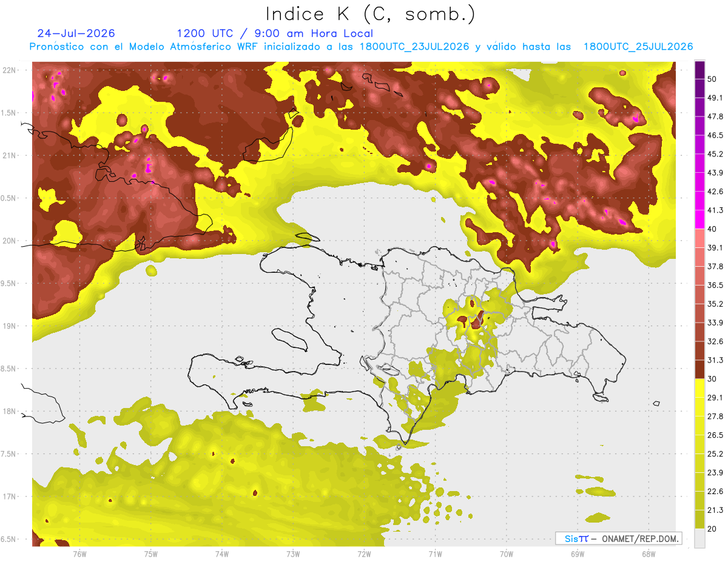Click the '20N' latitude axis label
The height and width of the screenshot is (562, 728).
coord(10,241)
